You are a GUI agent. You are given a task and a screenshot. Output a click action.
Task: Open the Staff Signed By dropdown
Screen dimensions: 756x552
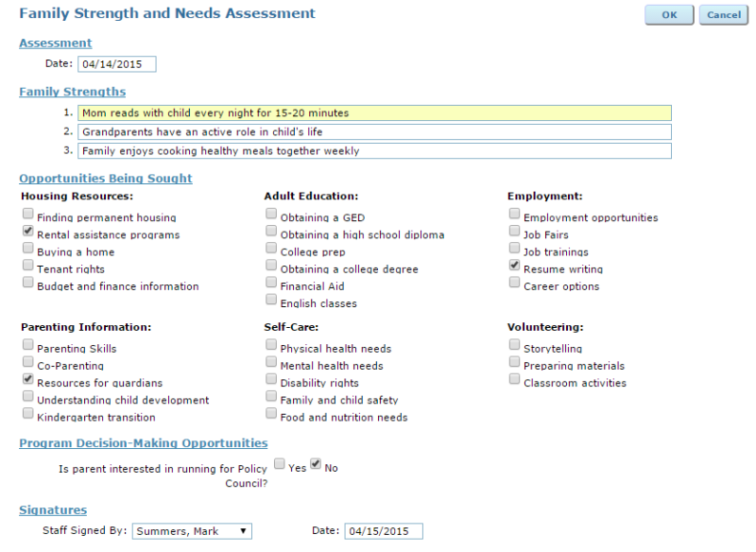pyautogui.click(x=193, y=531)
